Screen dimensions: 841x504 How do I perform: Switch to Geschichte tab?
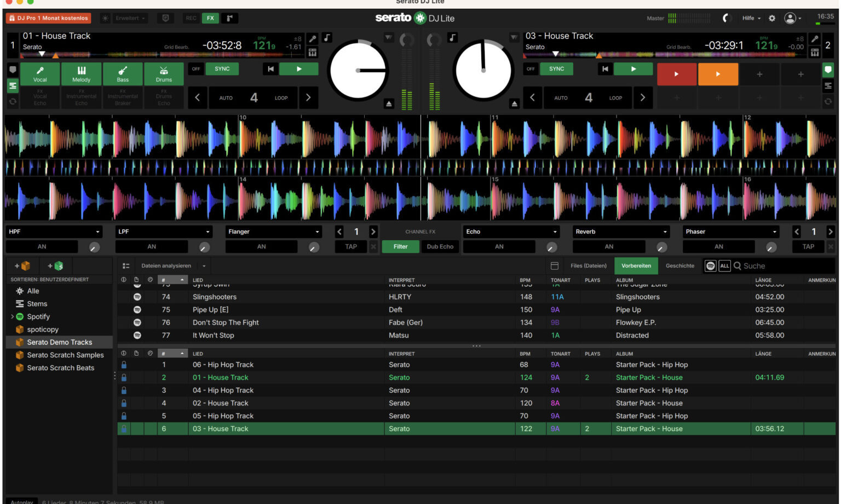tap(680, 266)
